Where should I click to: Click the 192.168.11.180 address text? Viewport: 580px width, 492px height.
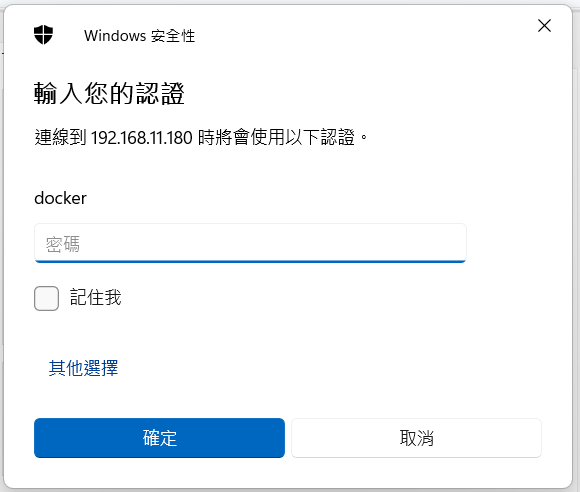pyautogui.click(x=142, y=138)
